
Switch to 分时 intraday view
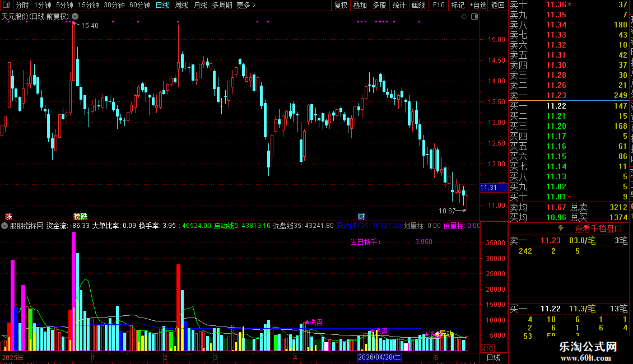pyautogui.click(x=22, y=5)
